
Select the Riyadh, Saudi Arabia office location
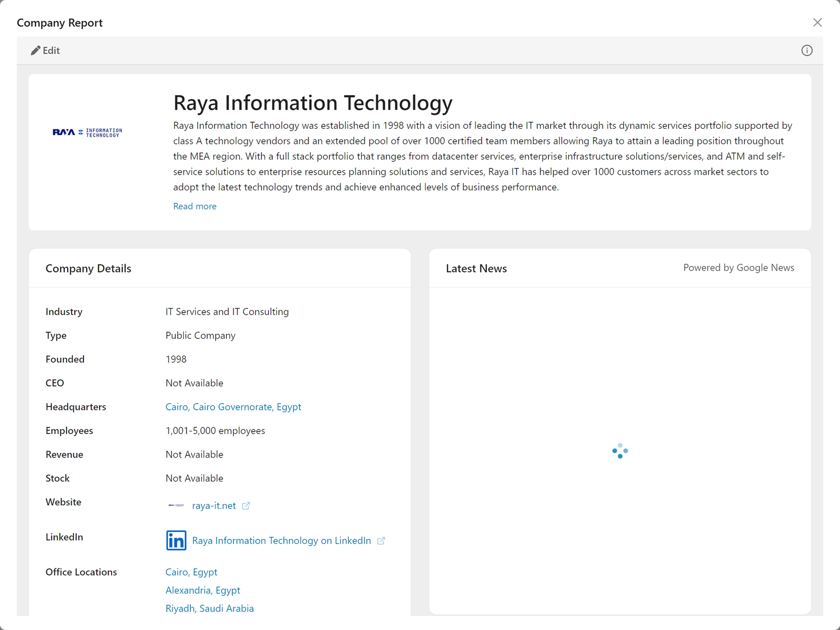click(x=209, y=609)
